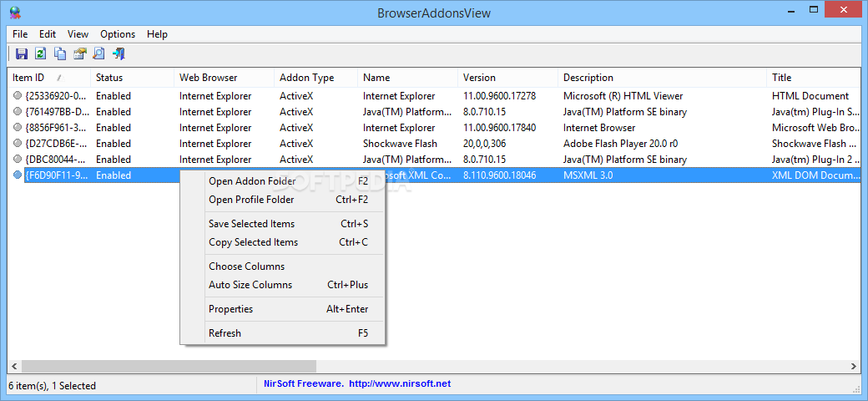Sort by the Web Browser column header
Screen dimensions: 868x401
point(225,78)
